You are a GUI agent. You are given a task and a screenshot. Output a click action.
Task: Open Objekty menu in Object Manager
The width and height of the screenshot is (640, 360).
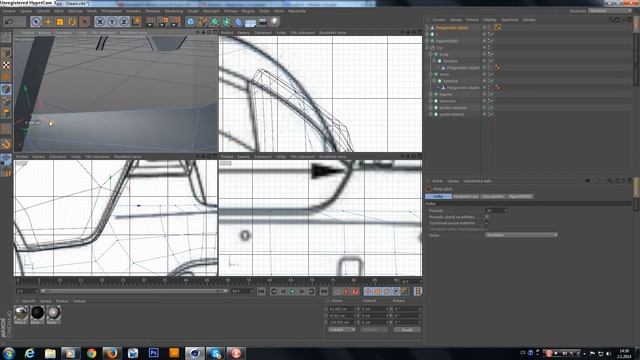coord(489,20)
